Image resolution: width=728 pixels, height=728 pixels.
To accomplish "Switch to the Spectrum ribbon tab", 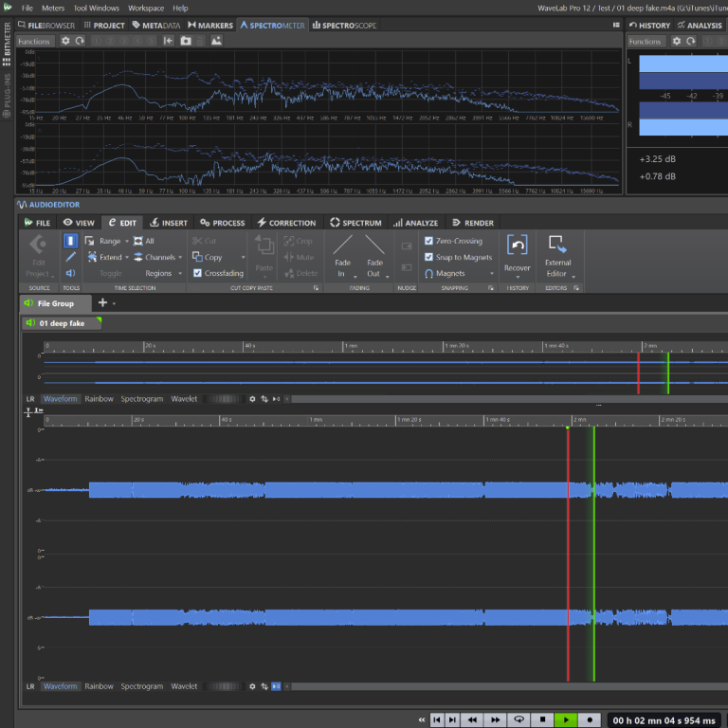I will [355, 223].
